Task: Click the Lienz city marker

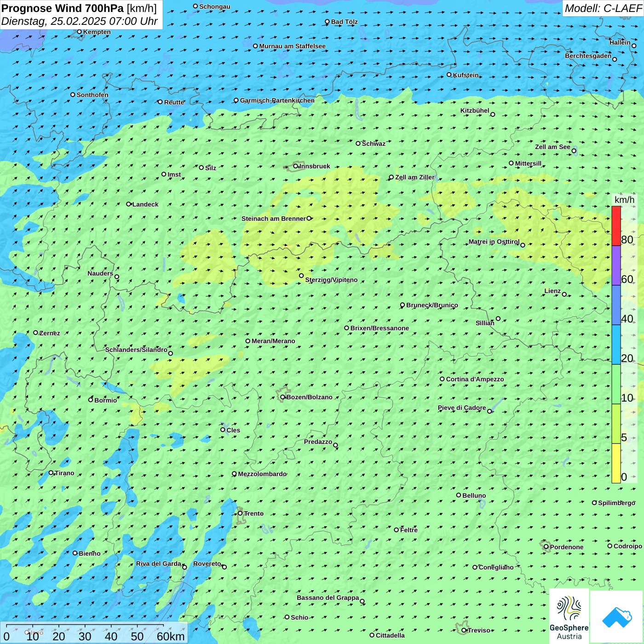Action: 564,294
